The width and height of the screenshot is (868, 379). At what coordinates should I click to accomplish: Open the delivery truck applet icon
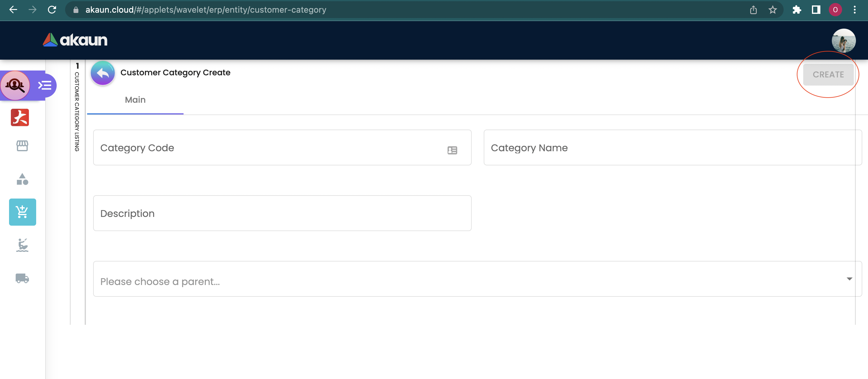pos(22,278)
